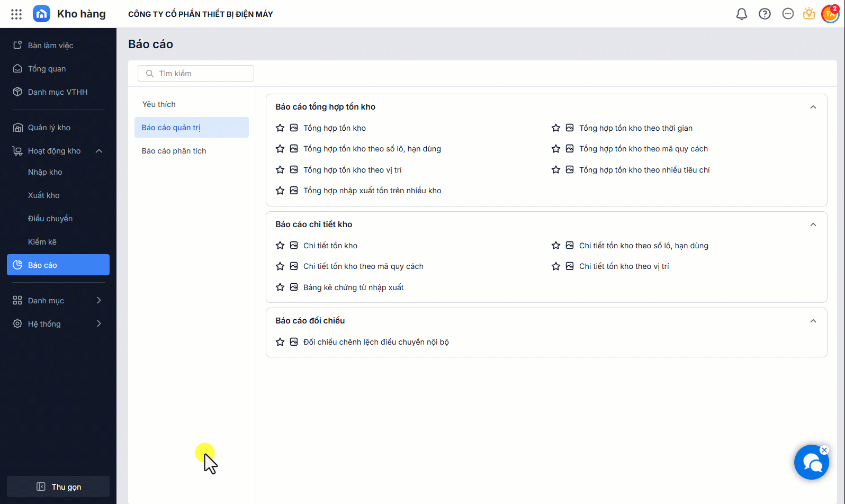This screenshot has width=845, height=504.
Task: Star the Tổng hợp tồn kho report
Action: point(280,128)
